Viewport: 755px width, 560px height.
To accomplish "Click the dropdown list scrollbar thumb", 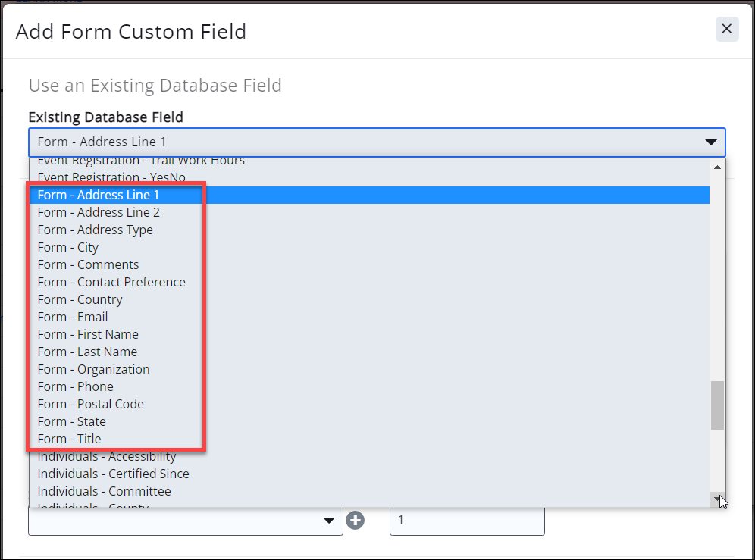I will (x=717, y=405).
